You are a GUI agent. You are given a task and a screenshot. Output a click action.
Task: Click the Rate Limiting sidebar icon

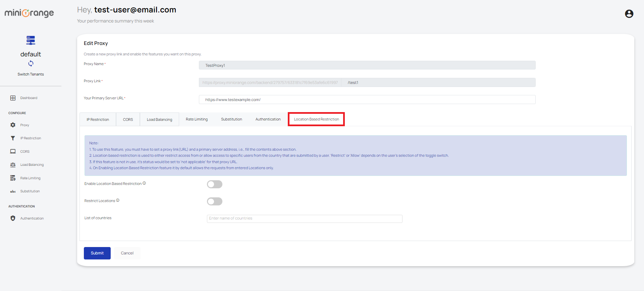pos(13,178)
